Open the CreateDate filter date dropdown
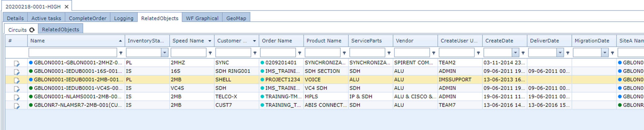Image resolution: width=644 pixels, height=130 pixels. tap(515, 53)
